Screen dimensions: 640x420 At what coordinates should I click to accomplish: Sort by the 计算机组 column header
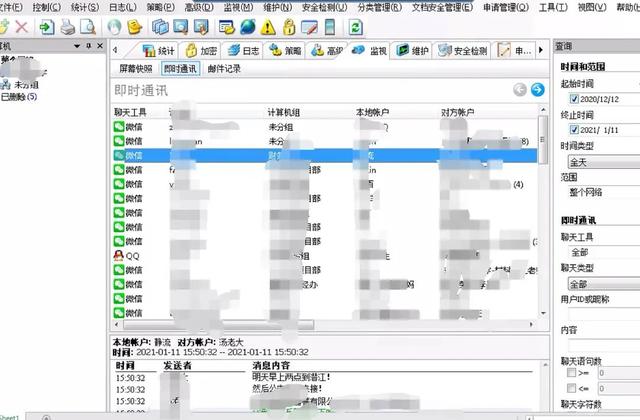click(284, 112)
